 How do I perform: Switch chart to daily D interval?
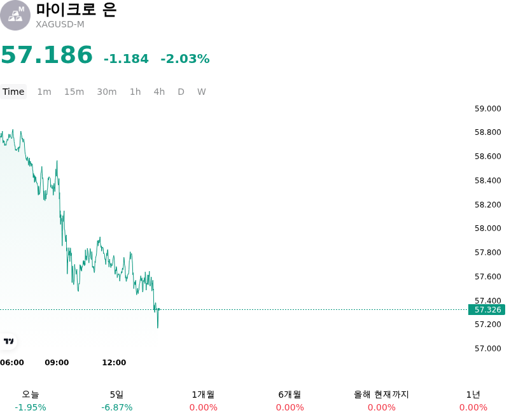tap(181, 92)
